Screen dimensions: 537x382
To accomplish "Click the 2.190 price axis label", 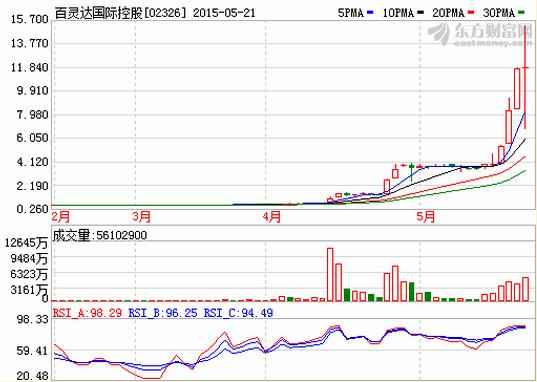I will (33, 186).
